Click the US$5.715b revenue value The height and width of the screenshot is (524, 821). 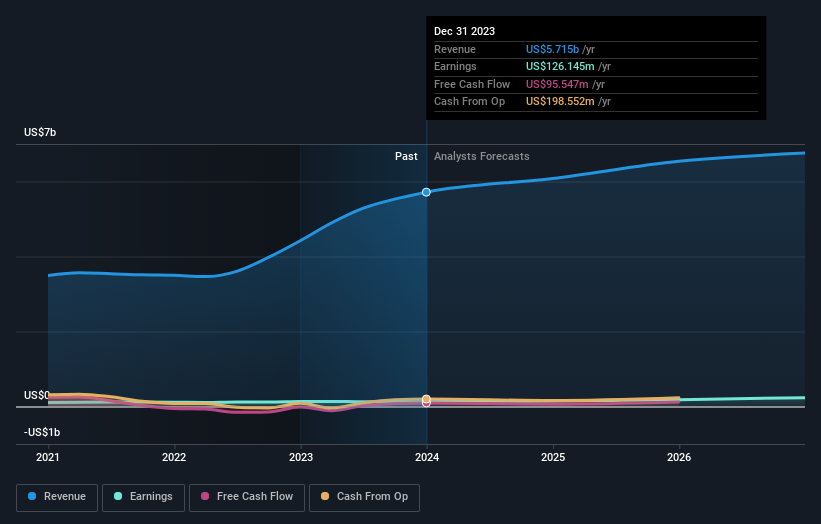(x=552, y=49)
